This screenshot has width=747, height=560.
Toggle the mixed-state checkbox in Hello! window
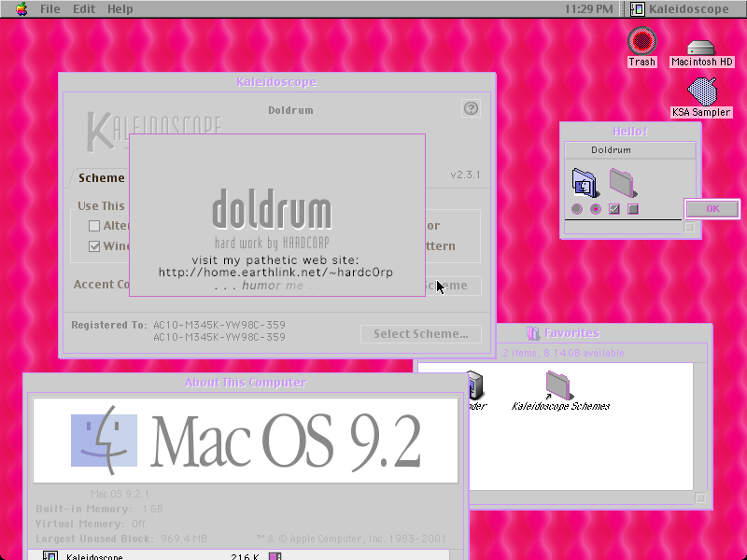point(633,209)
